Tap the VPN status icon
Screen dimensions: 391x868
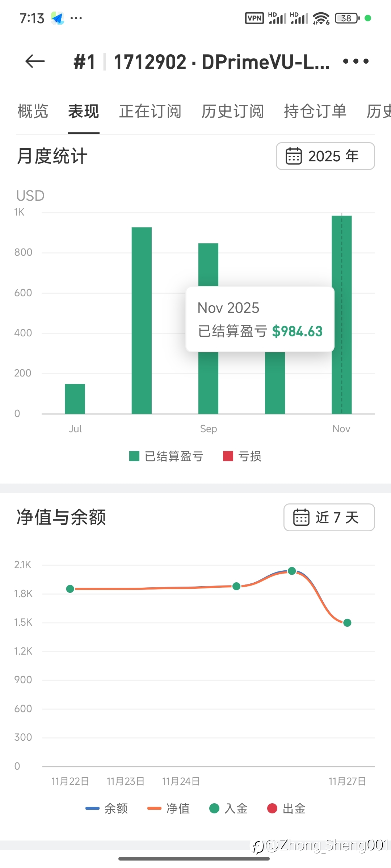(255, 18)
